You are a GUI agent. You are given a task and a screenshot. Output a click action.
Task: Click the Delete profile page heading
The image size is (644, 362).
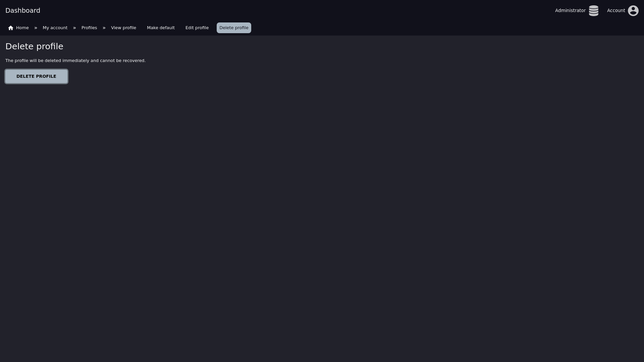pyautogui.click(x=34, y=47)
